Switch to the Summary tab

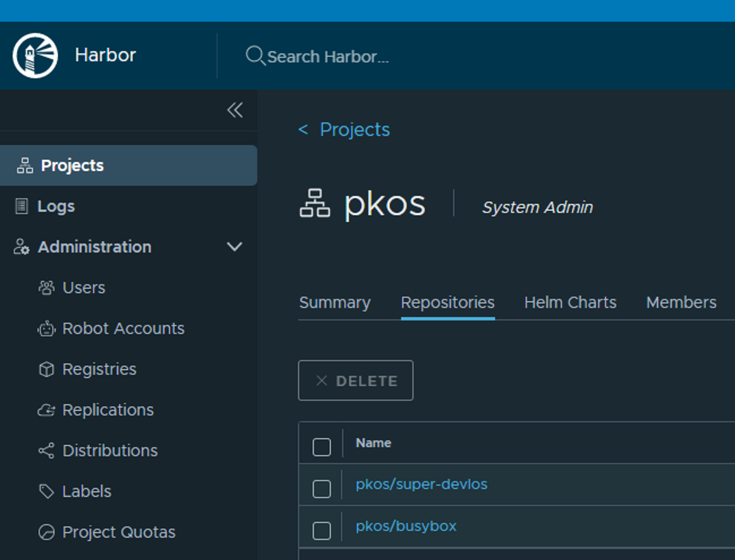(x=334, y=303)
